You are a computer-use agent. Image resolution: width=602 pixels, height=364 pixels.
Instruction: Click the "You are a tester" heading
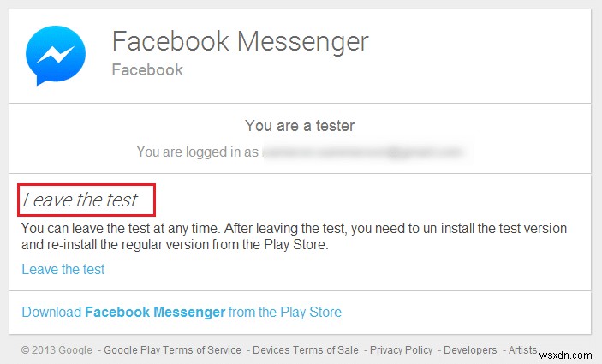click(x=300, y=126)
